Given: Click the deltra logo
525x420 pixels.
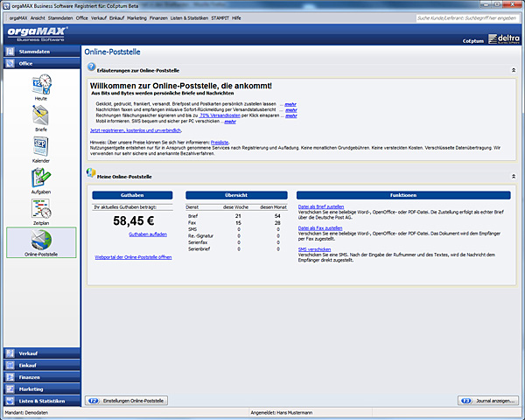Looking at the screenshot, I should (x=504, y=38).
